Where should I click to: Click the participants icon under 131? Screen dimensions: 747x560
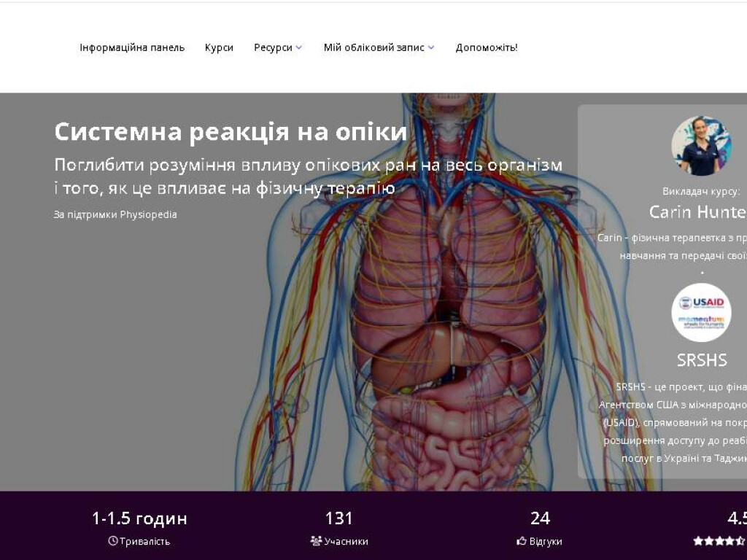315,541
